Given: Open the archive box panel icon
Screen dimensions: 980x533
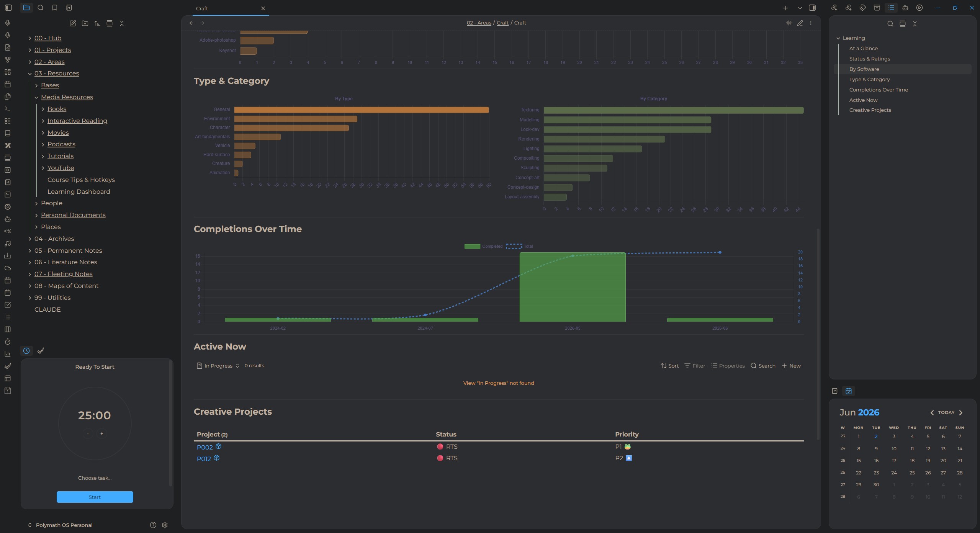Looking at the screenshot, I should (877, 8).
